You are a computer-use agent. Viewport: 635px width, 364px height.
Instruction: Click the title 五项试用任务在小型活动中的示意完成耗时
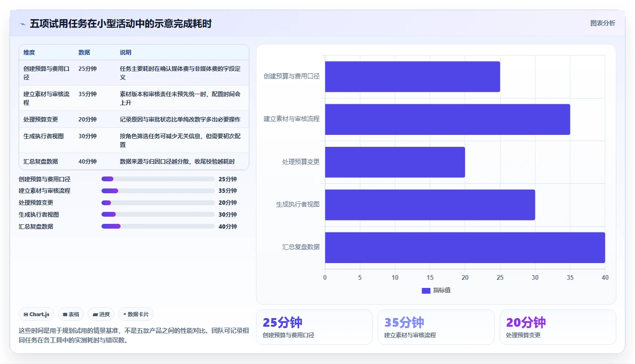coord(121,24)
